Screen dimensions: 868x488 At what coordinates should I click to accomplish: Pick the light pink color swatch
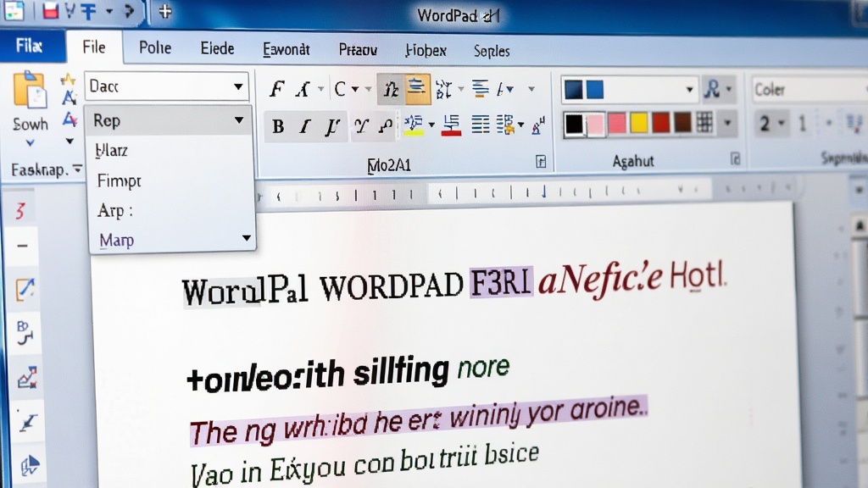pyautogui.click(x=596, y=125)
